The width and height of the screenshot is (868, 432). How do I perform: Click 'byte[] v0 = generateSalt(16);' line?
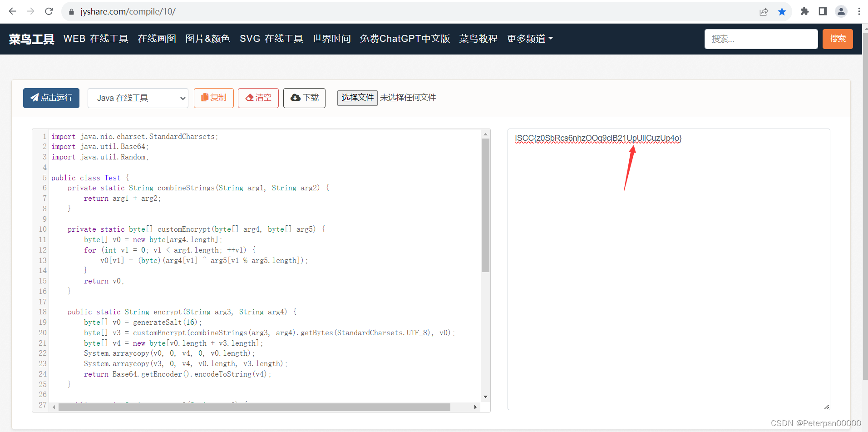click(x=143, y=323)
